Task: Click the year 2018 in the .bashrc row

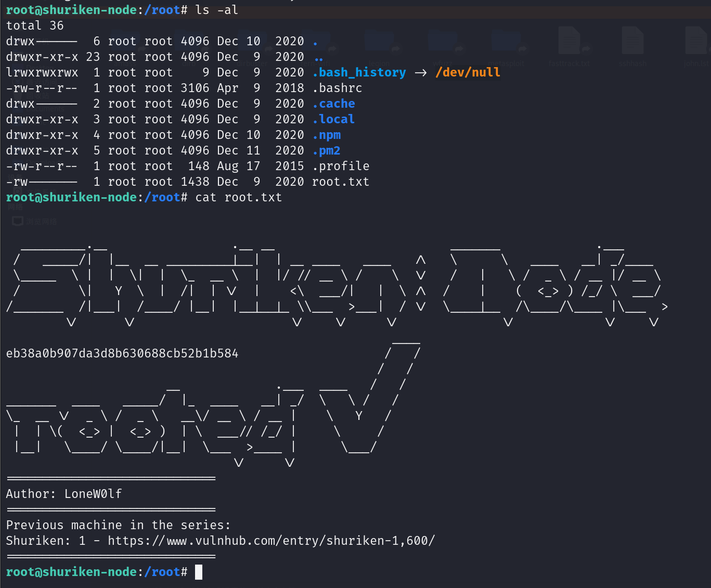Action: [290, 88]
